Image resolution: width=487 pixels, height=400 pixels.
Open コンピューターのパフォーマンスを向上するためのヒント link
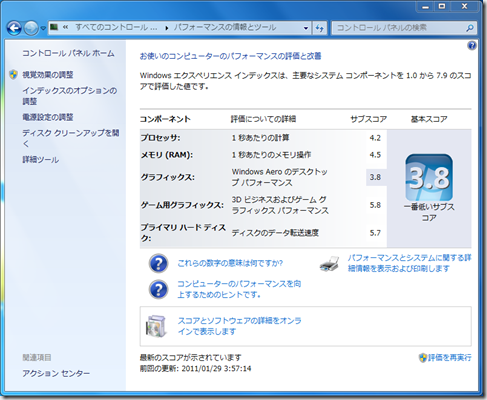239,289
